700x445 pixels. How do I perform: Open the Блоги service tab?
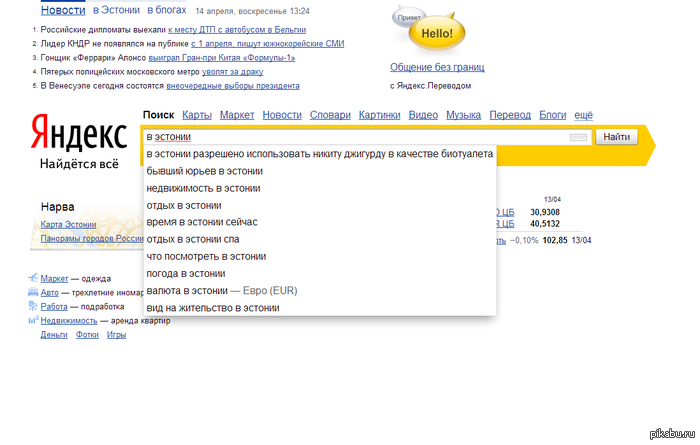pos(553,115)
